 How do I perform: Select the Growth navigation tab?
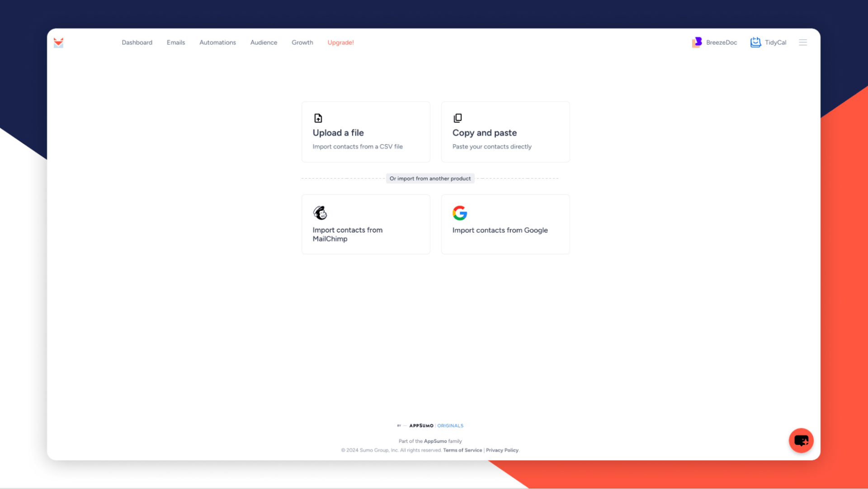point(302,43)
